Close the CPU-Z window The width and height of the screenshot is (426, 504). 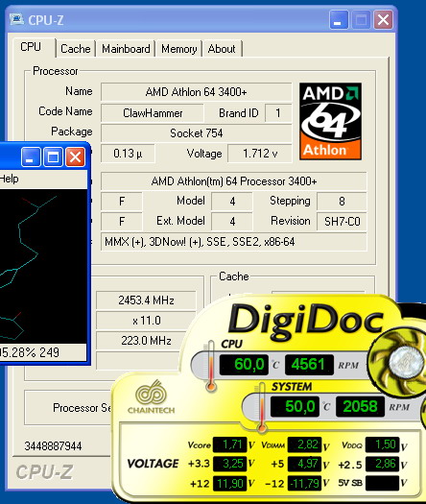point(383,20)
